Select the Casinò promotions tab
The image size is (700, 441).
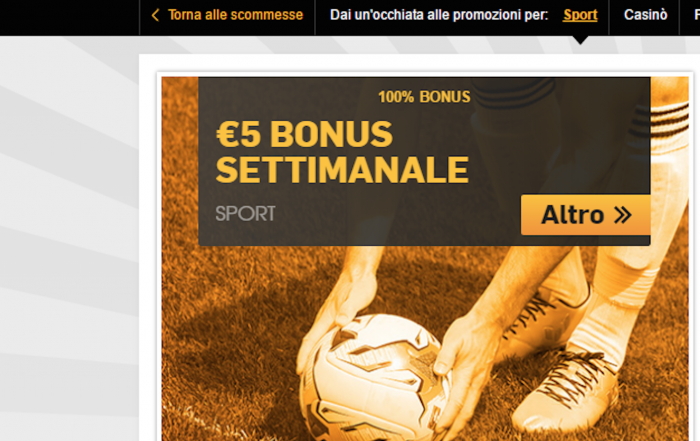click(646, 15)
